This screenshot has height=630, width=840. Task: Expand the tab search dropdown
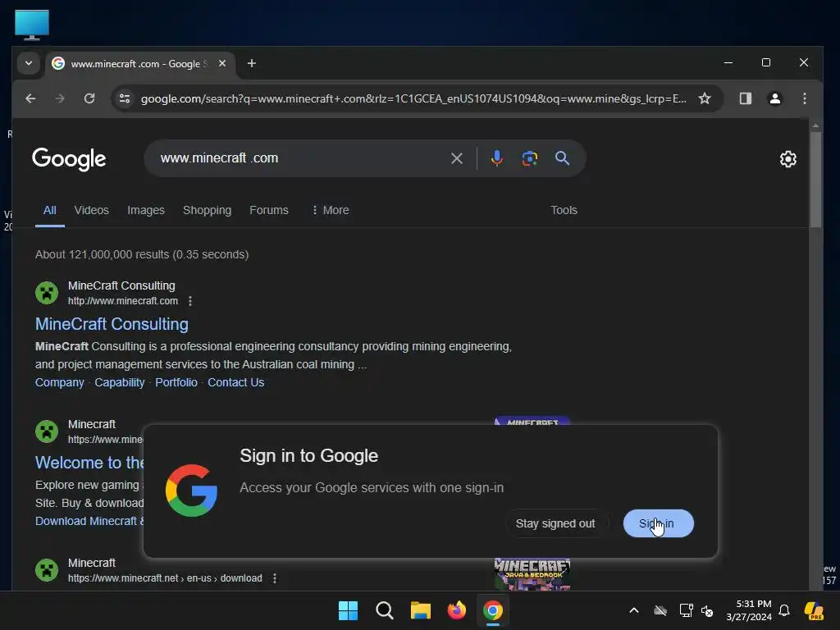click(x=29, y=63)
